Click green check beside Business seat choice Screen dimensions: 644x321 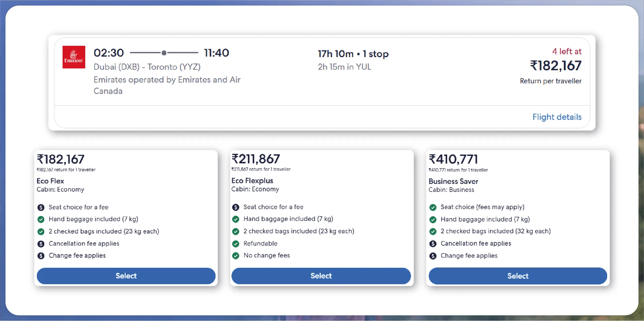click(x=433, y=207)
